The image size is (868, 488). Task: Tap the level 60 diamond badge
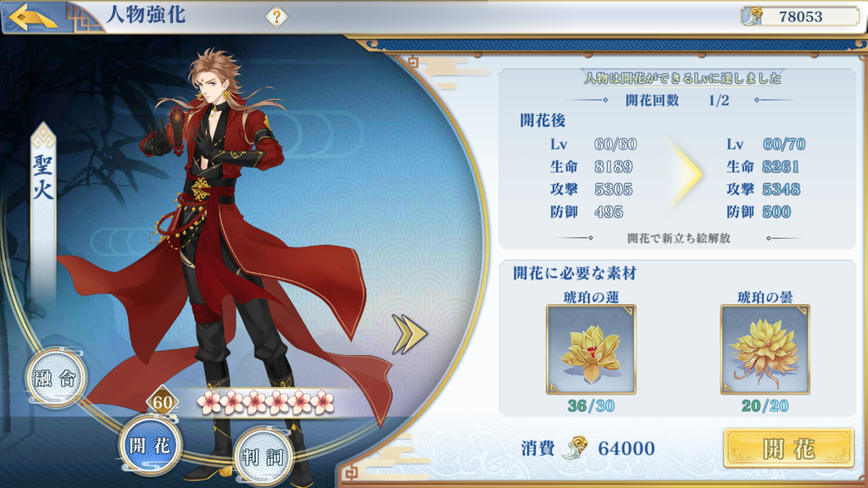tap(162, 402)
